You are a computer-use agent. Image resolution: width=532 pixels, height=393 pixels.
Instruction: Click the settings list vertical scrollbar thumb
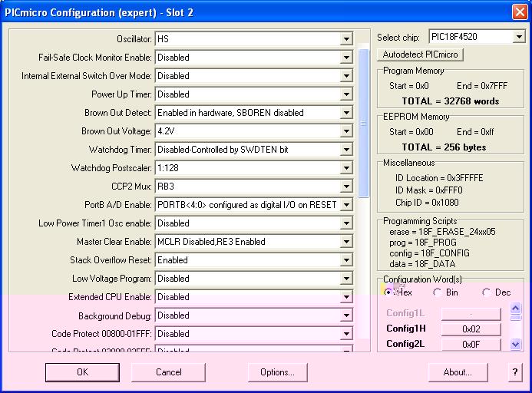363,123
